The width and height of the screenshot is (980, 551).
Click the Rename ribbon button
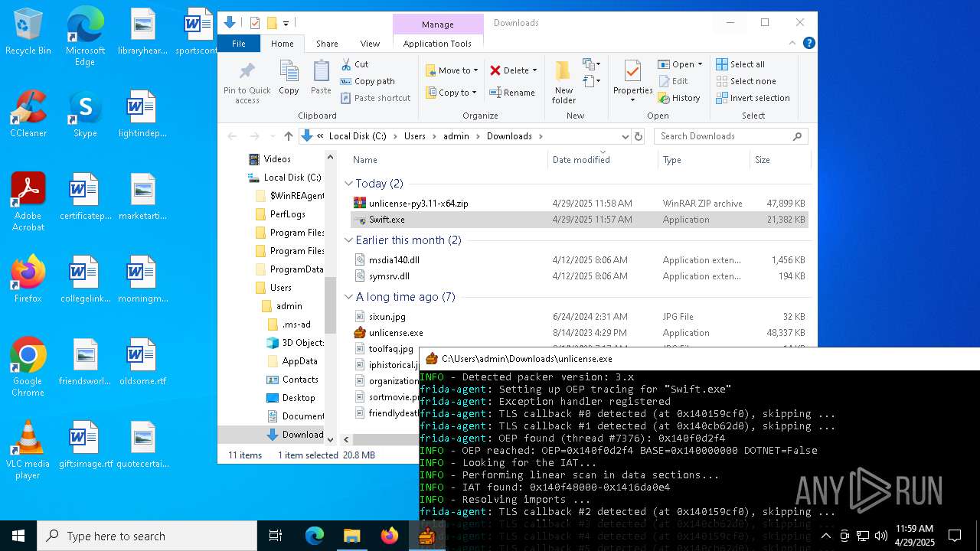coord(512,93)
